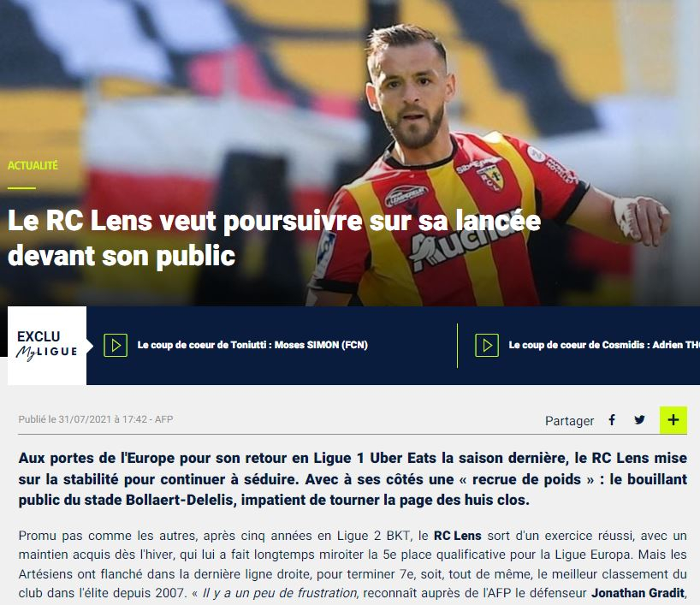Play the Toniutti Moses Simon video icon
700x605 pixels.
116,345
